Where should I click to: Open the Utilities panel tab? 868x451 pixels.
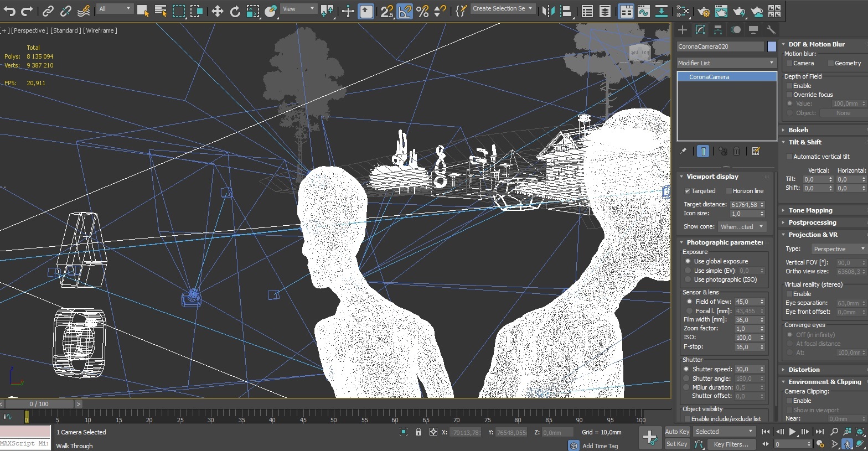(x=771, y=30)
